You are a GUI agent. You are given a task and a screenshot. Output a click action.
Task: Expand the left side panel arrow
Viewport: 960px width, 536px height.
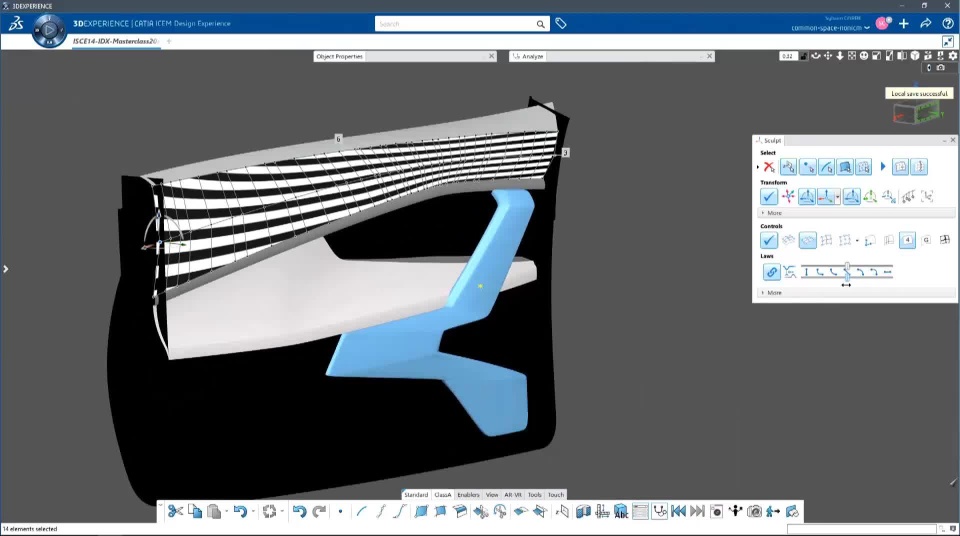[x=6, y=269]
